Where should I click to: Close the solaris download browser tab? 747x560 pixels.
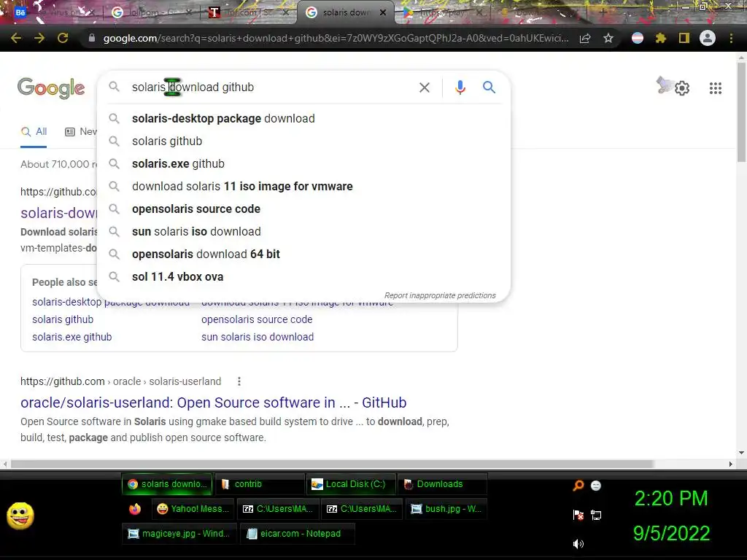[382, 12]
